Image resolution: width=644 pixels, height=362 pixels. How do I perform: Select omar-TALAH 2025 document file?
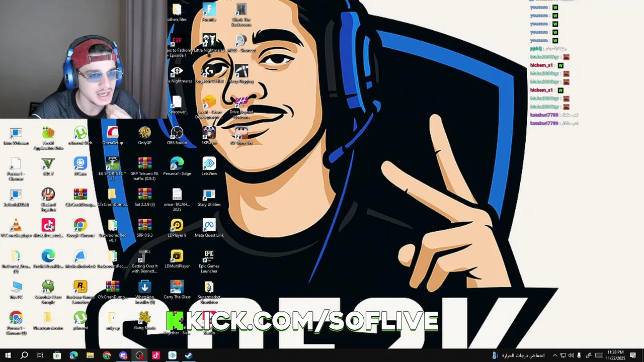pos(177,200)
